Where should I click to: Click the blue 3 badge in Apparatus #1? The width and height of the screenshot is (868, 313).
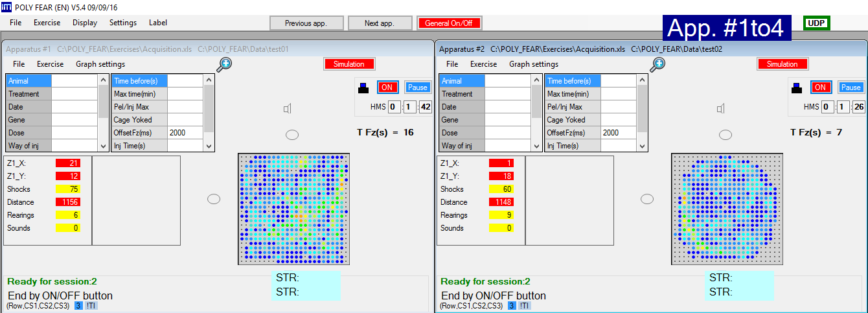point(78,305)
